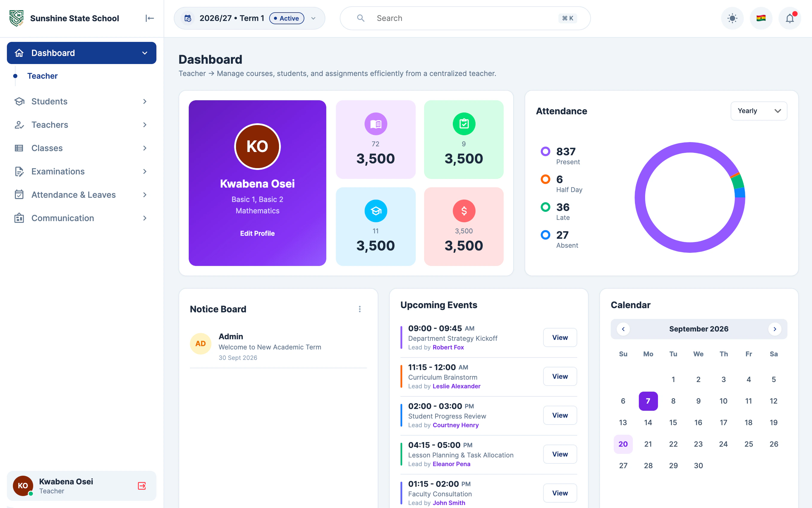
Task: Click the green Late legend marker
Action: pos(545,207)
